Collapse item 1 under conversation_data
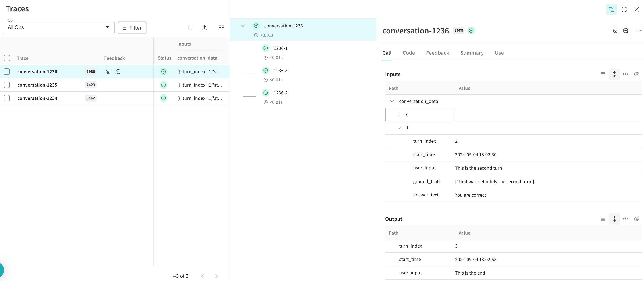The height and width of the screenshot is (281, 644). point(399,128)
